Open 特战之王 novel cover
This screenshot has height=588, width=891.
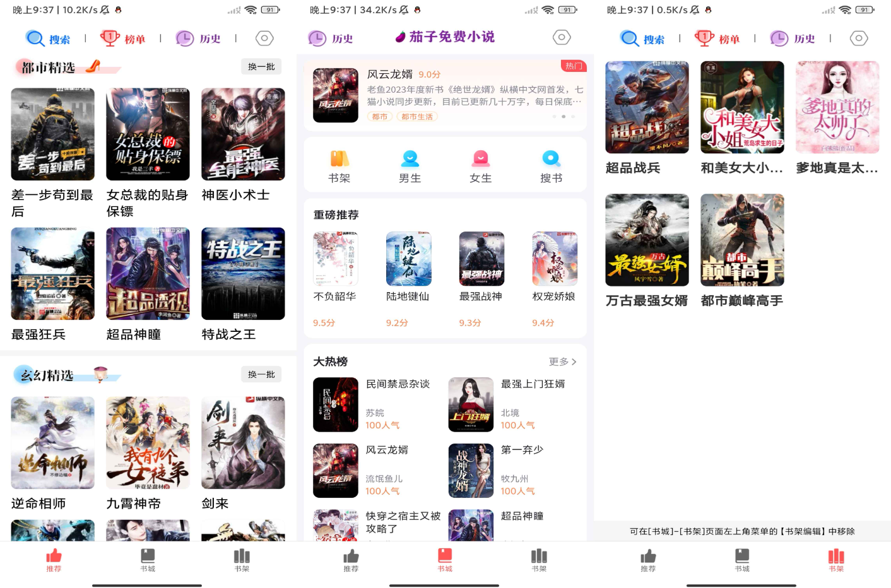click(x=243, y=274)
